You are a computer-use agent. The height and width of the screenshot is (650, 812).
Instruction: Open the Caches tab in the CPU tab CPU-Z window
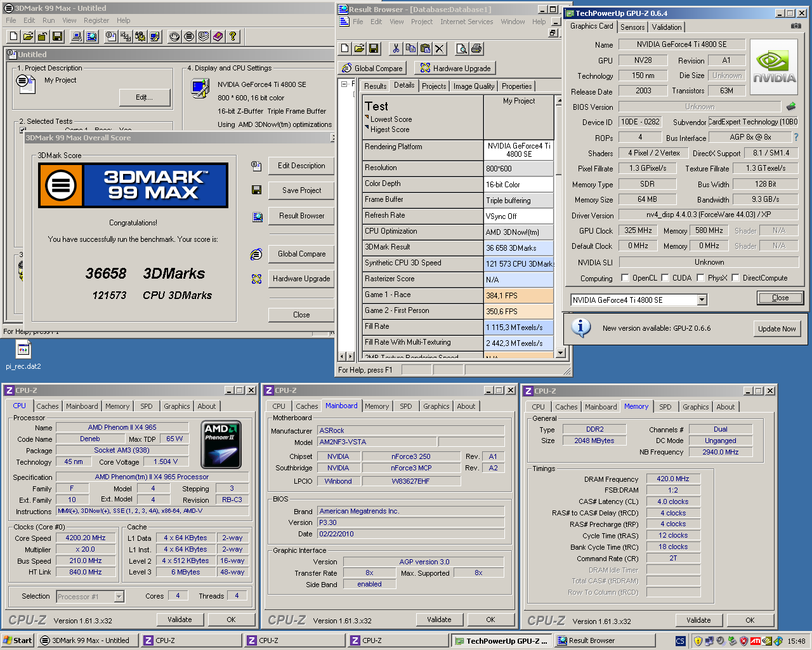[x=48, y=406]
